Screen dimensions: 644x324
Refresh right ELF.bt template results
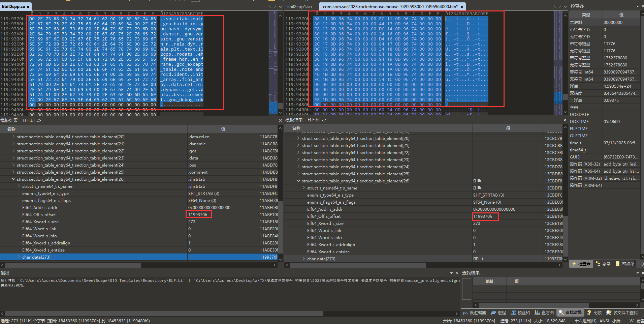pyautogui.click(x=324, y=120)
